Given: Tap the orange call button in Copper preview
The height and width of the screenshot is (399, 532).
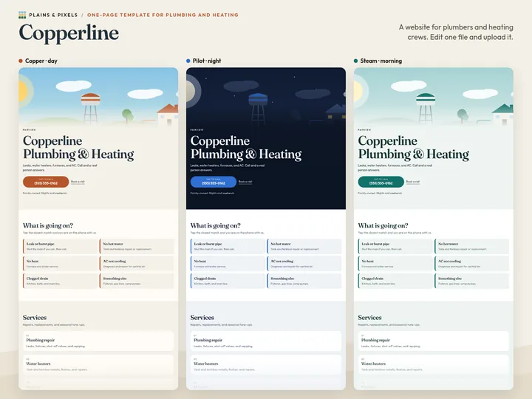Looking at the screenshot, I should point(46,182).
